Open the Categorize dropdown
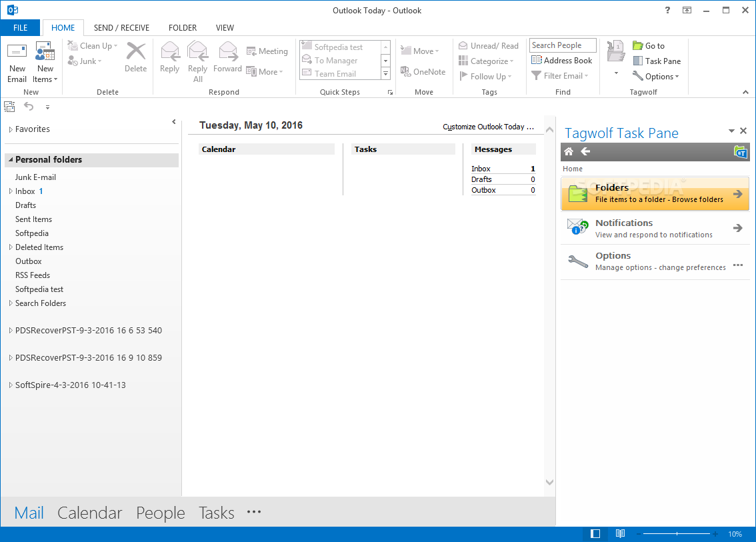 (486, 61)
